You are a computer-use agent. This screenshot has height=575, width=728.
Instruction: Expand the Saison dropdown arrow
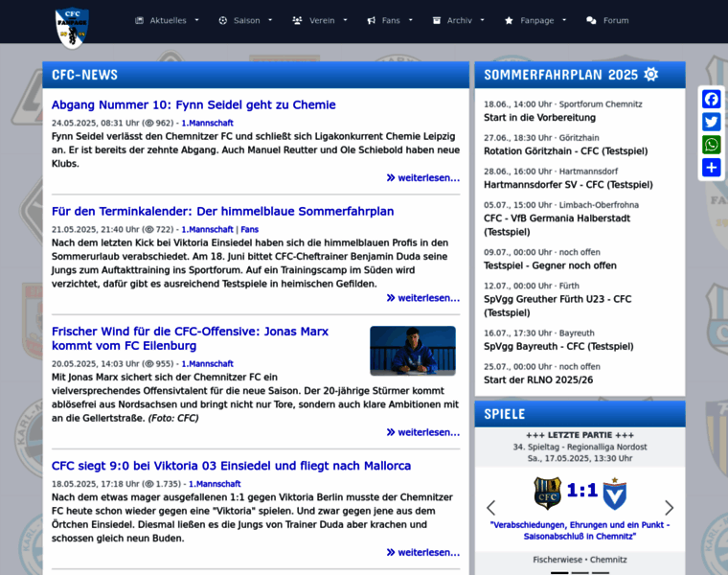(x=270, y=20)
